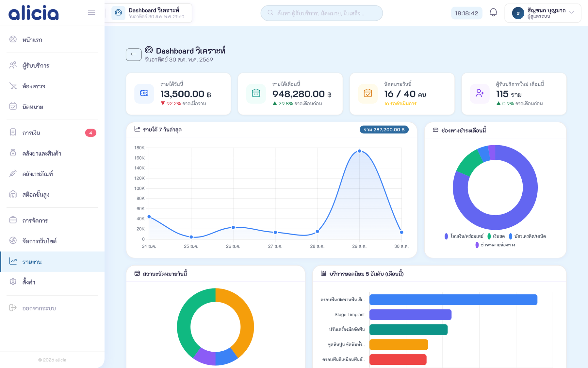The height and width of the screenshot is (368, 588).
Task: Open การจัดการ in sidebar
Action: tap(52, 220)
